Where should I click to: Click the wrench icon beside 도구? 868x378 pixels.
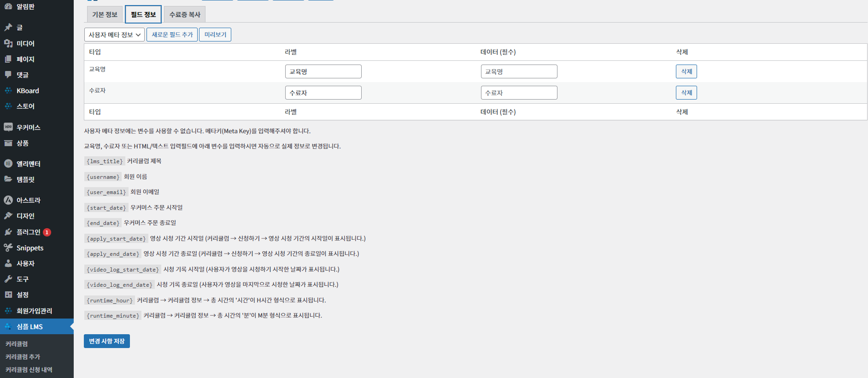coord(8,279)
